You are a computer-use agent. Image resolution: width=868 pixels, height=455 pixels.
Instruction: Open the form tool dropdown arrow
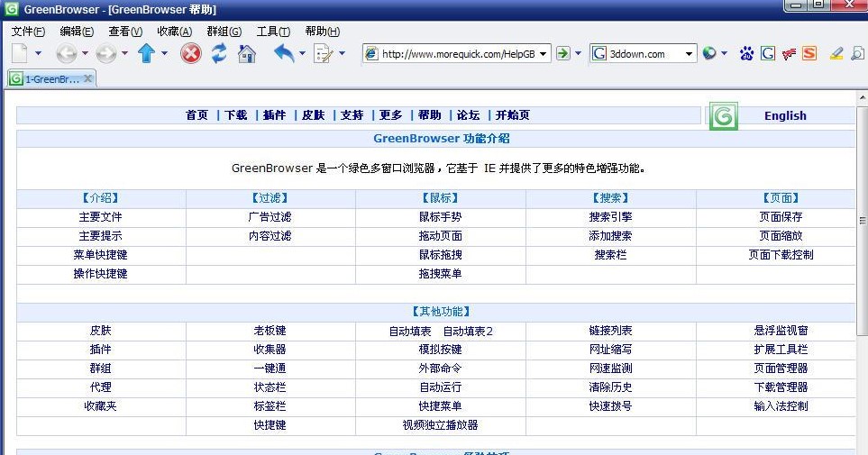coord(343,53)
